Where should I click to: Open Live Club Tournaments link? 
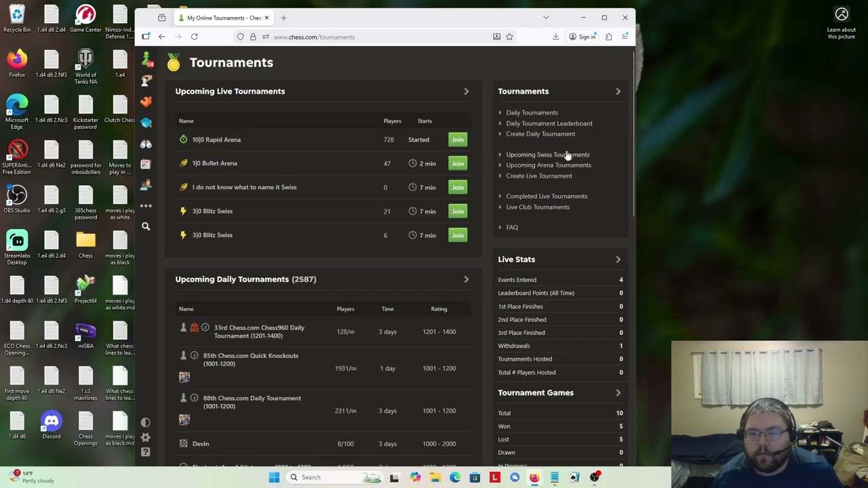point(538,207)
